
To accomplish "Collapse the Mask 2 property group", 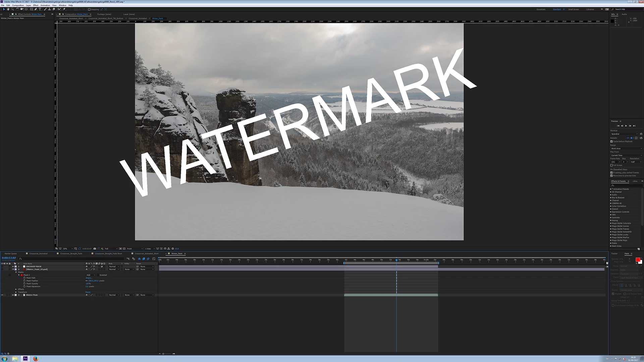I will 19,275.
